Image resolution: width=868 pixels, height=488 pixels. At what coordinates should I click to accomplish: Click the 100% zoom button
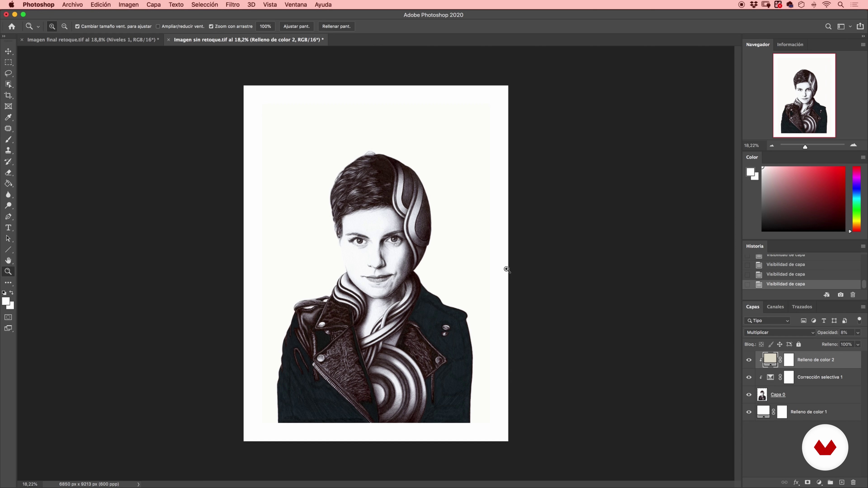(x=265, y=26)
